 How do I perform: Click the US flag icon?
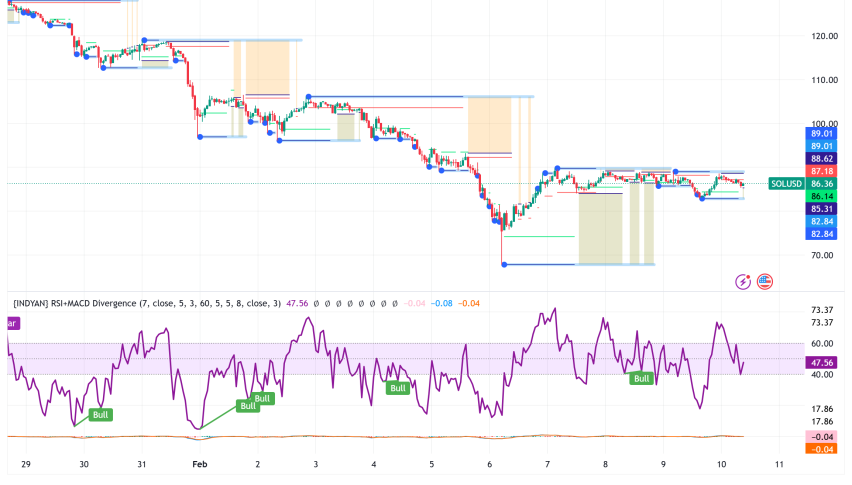pyautogui.click(x=765, y=282)
